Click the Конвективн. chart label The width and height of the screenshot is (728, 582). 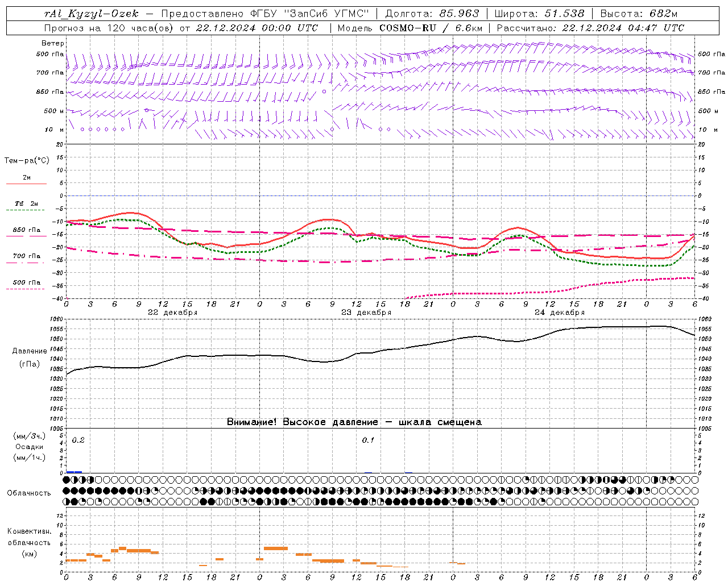point(29,531)
